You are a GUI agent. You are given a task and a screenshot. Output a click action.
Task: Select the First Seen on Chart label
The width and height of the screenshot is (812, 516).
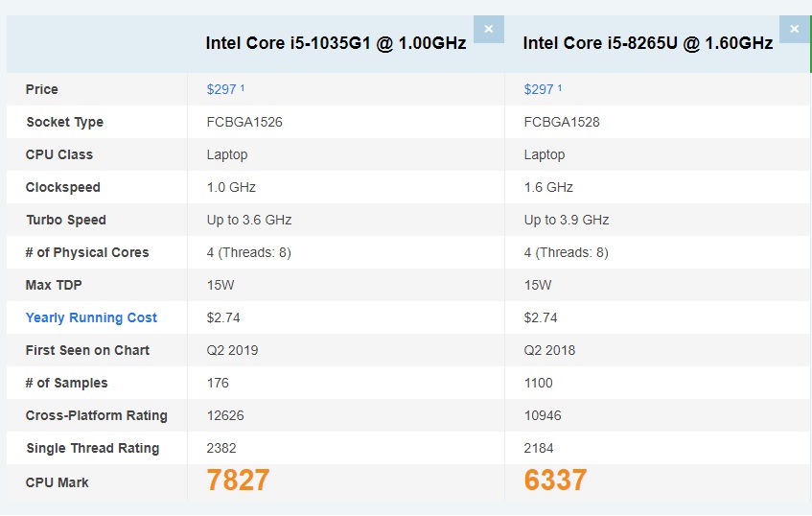tap(87, 350)
